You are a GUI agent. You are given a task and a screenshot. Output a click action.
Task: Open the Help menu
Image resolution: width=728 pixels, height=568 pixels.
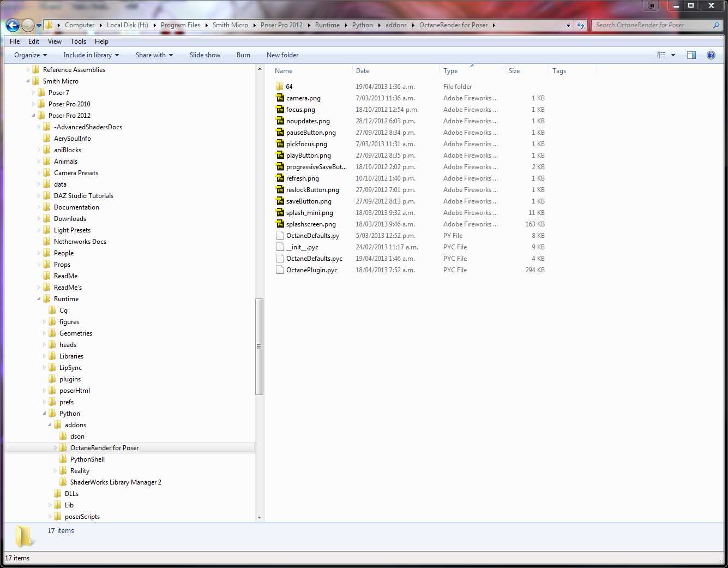click(101, 41)
